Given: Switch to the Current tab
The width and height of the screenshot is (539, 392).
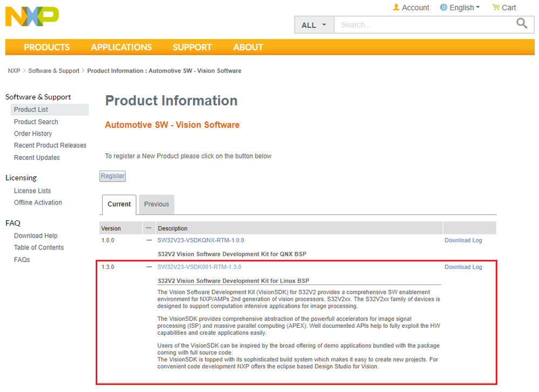Looking at the screenshot, I should point(119,205).
